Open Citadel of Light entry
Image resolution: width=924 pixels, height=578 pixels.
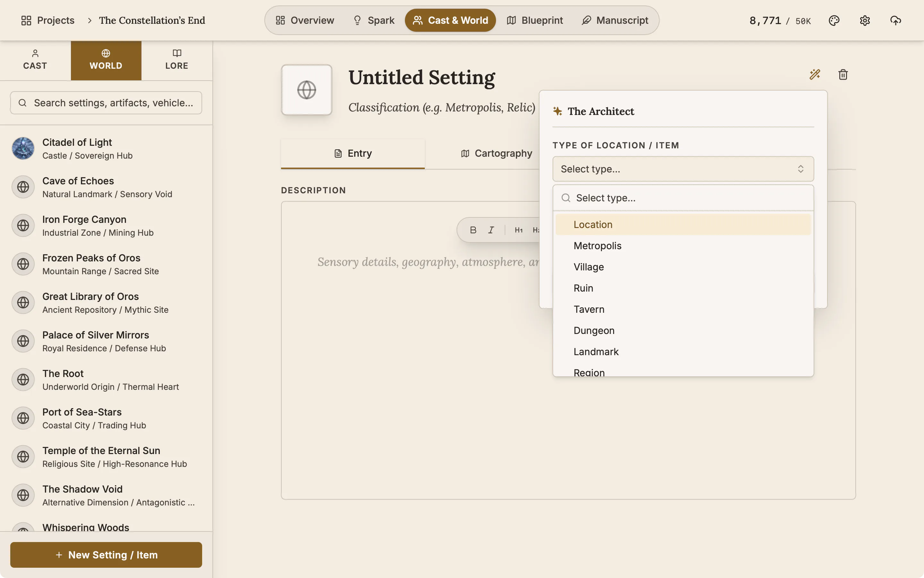coord(106,148)
